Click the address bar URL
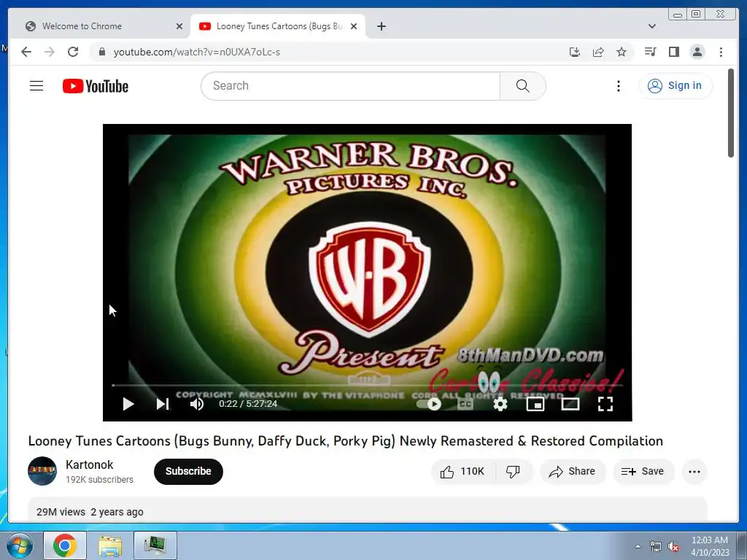The width and height of the screenshot is (747, 560). (197, 52)
